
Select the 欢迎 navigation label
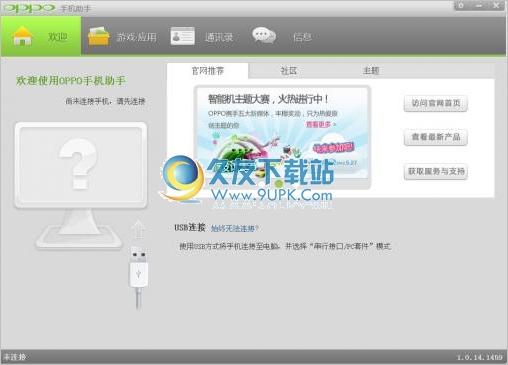pyautogui.click(x=58, y=37)
